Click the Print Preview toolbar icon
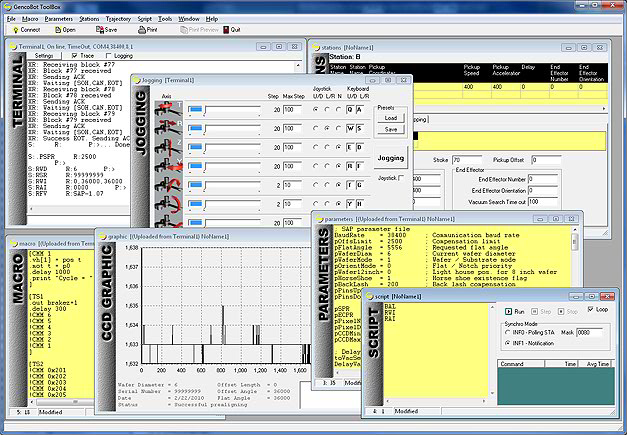The width and height of the screenshot is (627, 435). click(184, 30)
